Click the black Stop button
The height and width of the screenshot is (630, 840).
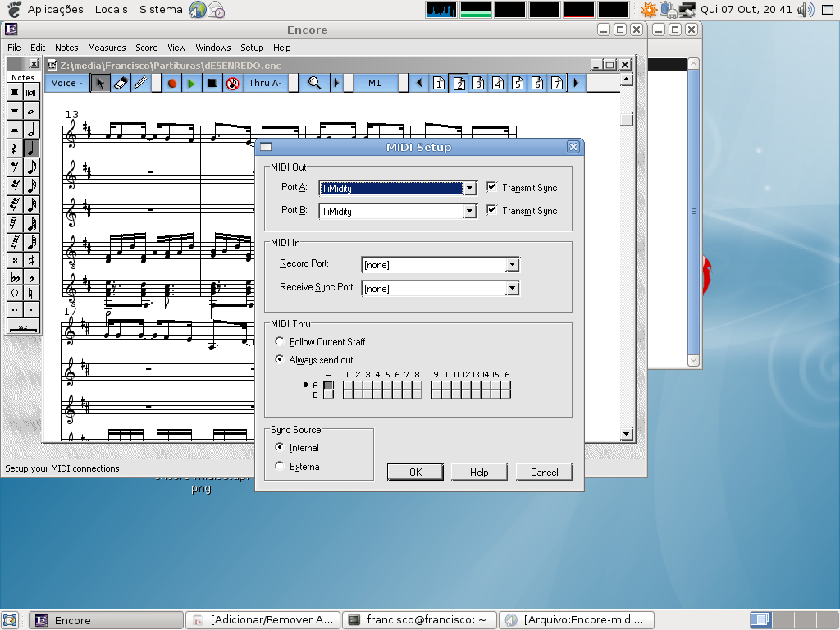click(x=212, y=83)
